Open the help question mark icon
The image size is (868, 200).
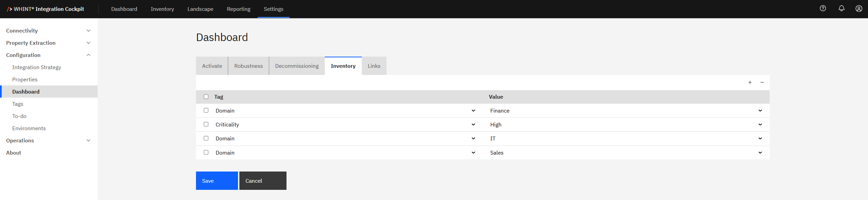823,8
